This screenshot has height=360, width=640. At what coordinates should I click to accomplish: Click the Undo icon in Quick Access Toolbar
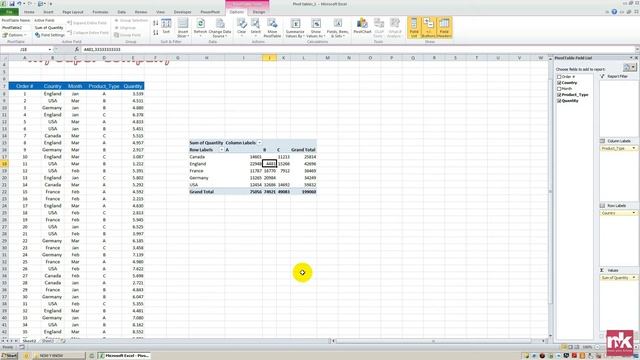click(x=19, y=4)
